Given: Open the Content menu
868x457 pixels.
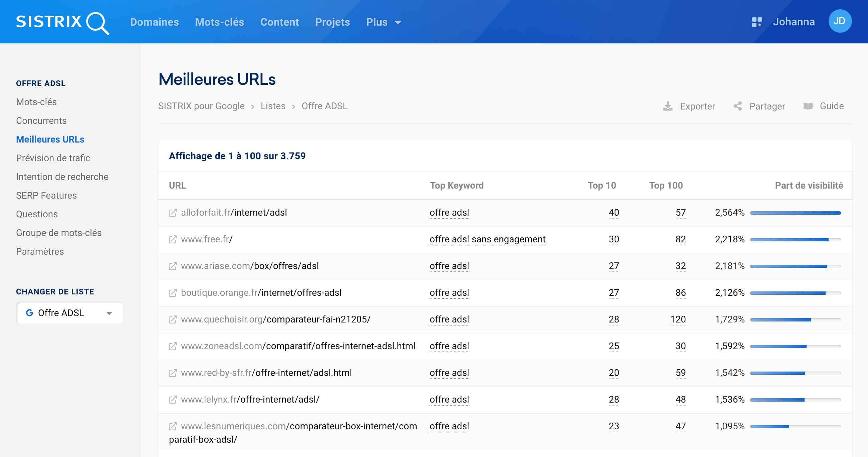Looking at the screenshot, I should 279,22.
